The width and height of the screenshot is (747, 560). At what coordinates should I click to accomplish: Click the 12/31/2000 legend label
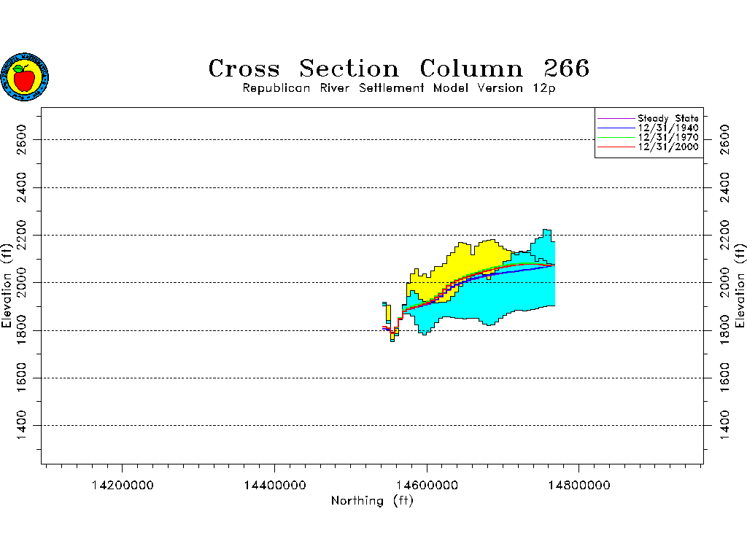point(667,147)
